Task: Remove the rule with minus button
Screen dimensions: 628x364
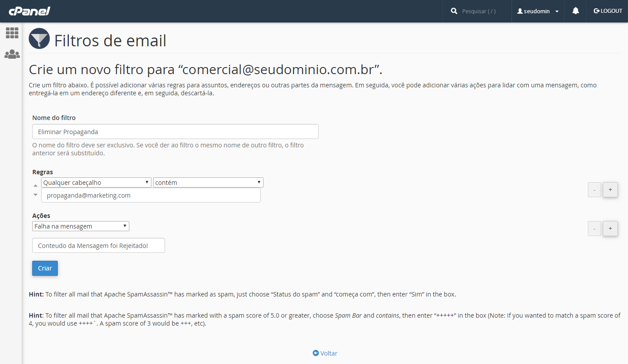Action: 594,190
